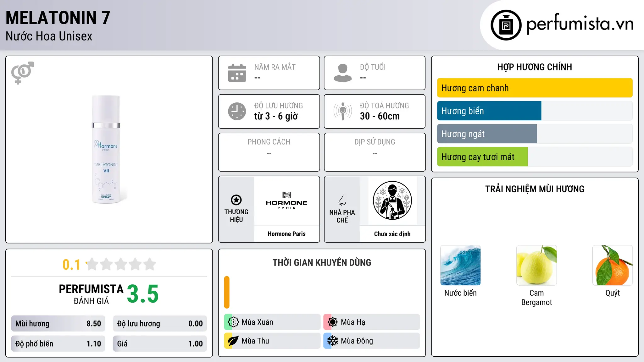644x362 pixels.
Task: Select the Nước biển note thumbnail
Action: 460,265
